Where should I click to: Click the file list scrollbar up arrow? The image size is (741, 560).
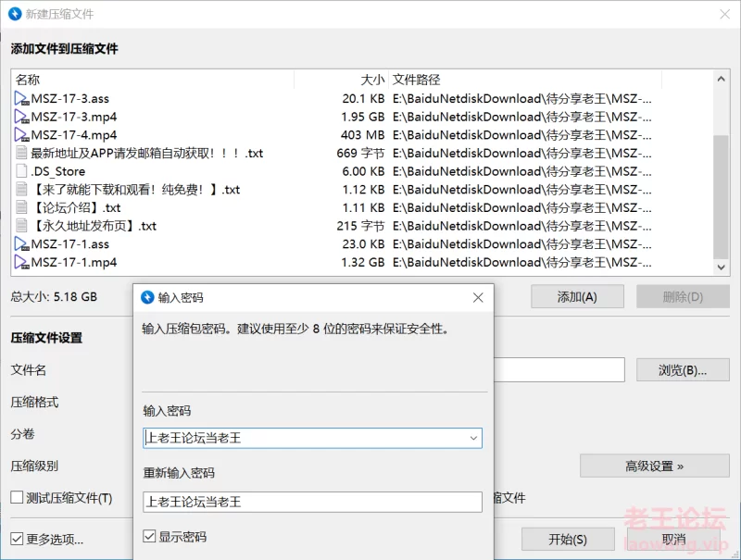click(721, 79)
